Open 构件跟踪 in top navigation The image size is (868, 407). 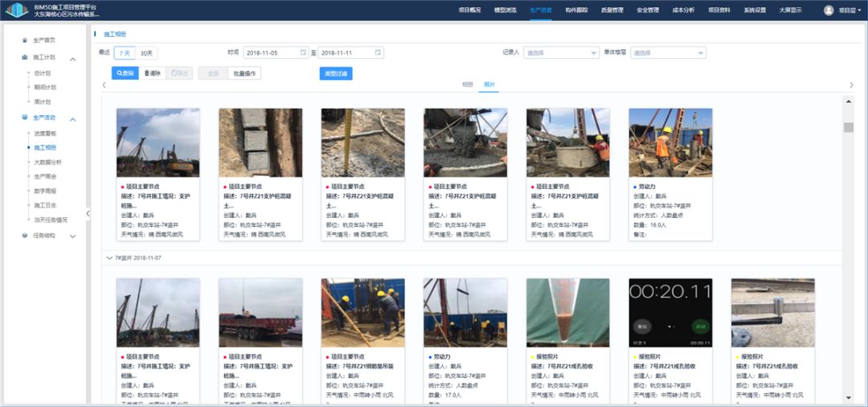tap(576, 10)
